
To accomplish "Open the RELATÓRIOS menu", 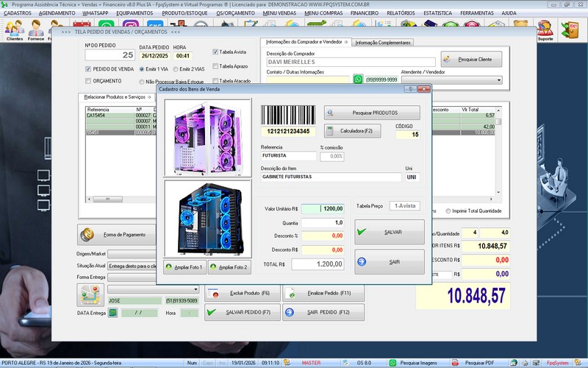I will click(x=401, y=13).
